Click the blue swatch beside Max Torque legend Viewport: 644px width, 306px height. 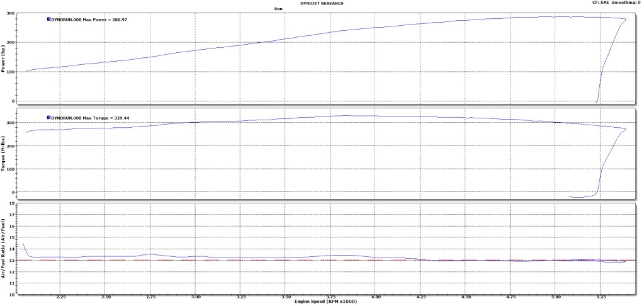tap(48, 118)
